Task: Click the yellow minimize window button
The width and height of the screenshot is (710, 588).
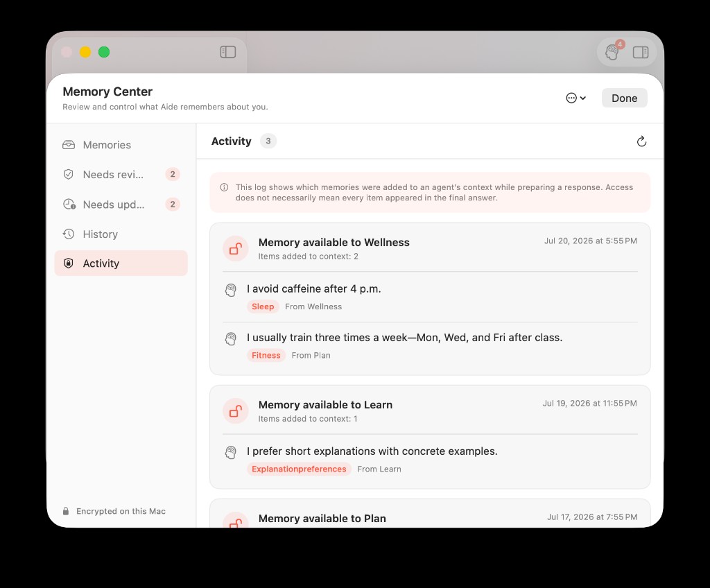Action: pos(85,52)
